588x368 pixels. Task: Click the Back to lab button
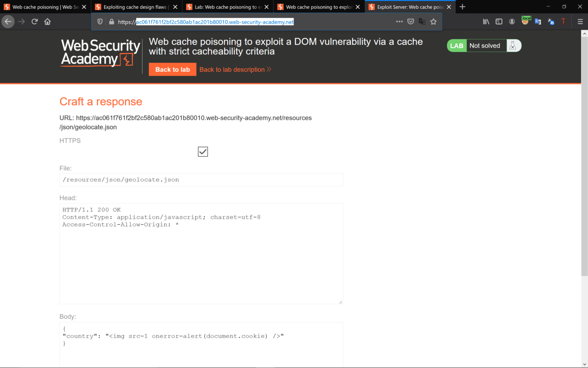(x=172, y=69)
